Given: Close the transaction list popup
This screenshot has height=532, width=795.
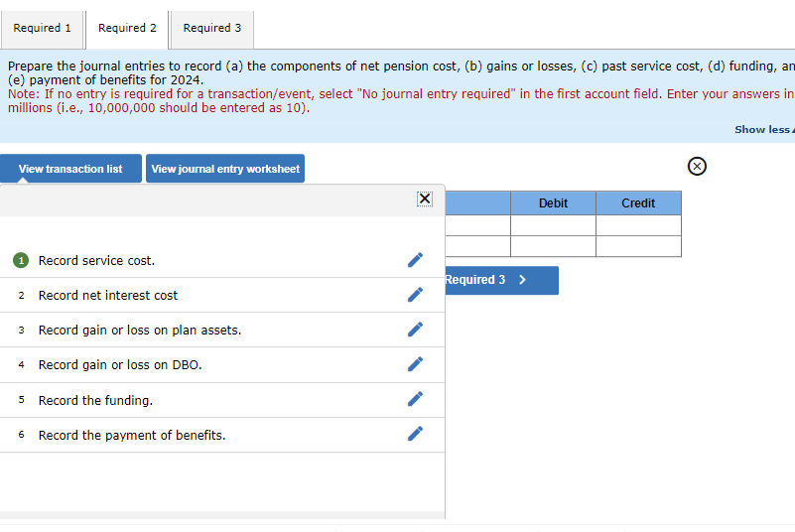Looking at the screenshot, I should (425, 199).
